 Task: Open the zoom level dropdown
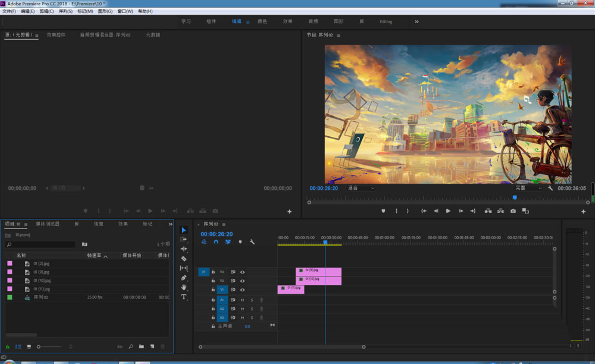pyautogui.click(x=361, y=188)
